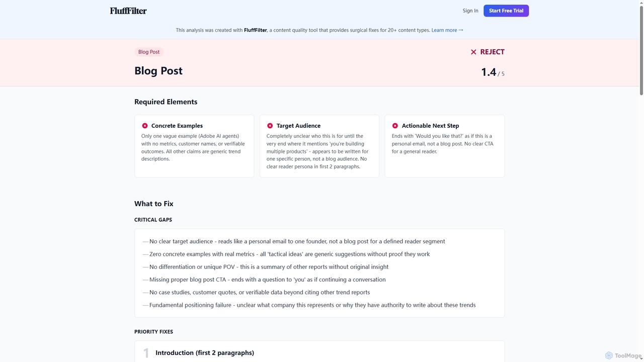This screenshot has height=362, width=644.
Task: Click the FluffFilter logo
Action: [128, 11]
